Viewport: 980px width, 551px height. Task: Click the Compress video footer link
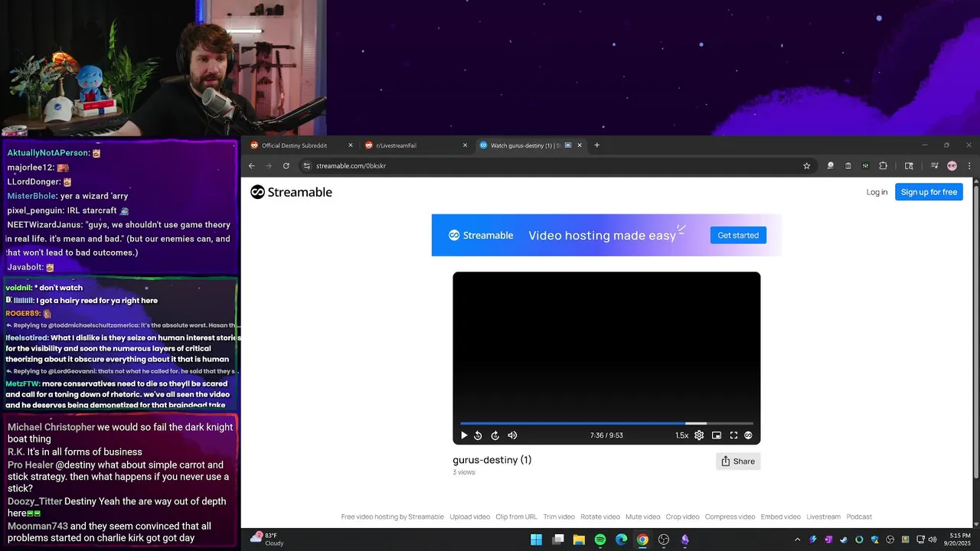point(730,517)
